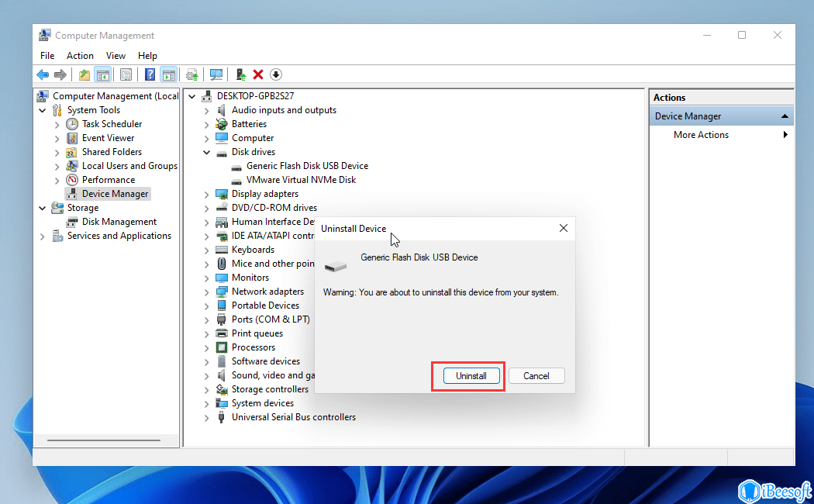Expand the Universal Serial Bus controllers category
The height and width of the screenshot is (504, 814).
pos(207,418)
